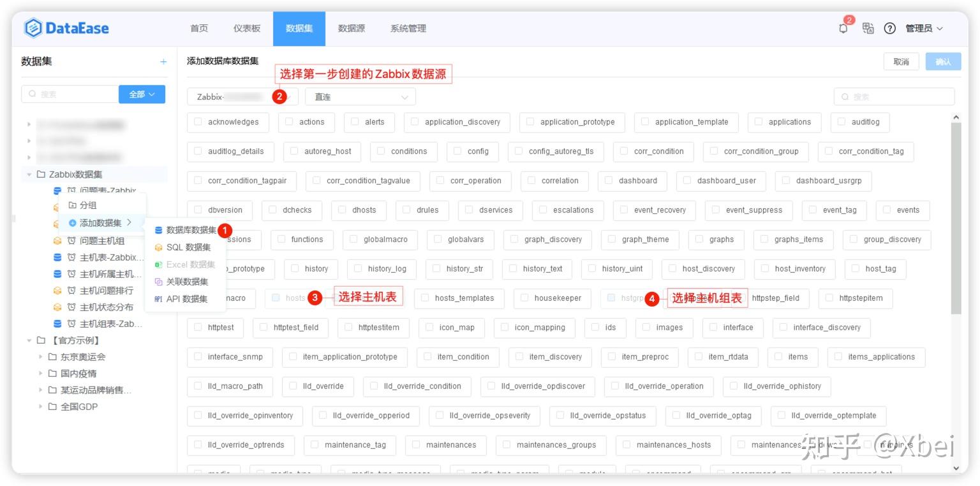The image size is (980, 486).
Task: Click 关联数据集 in the submenu
Action: coord(187,282)
